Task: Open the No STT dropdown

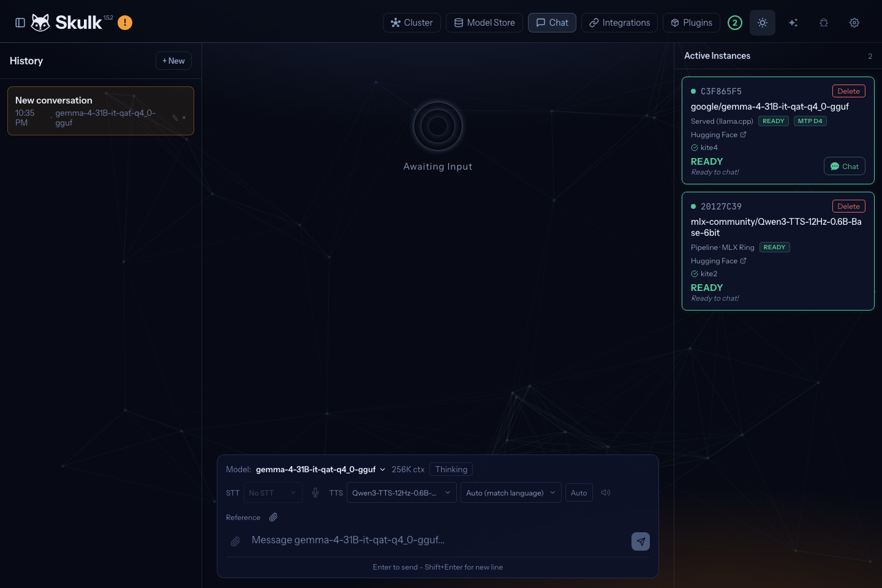Action: coord(273,492)
